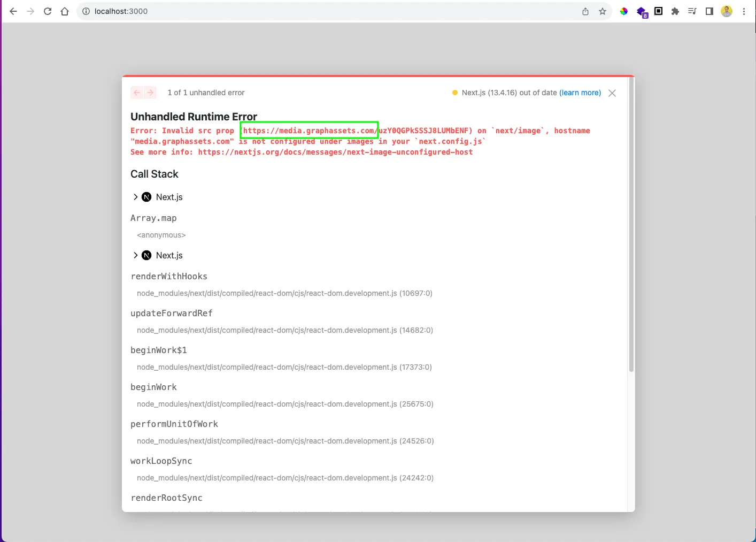
Task: Open the colorful circle extension
Action: [x=624, y=11]
